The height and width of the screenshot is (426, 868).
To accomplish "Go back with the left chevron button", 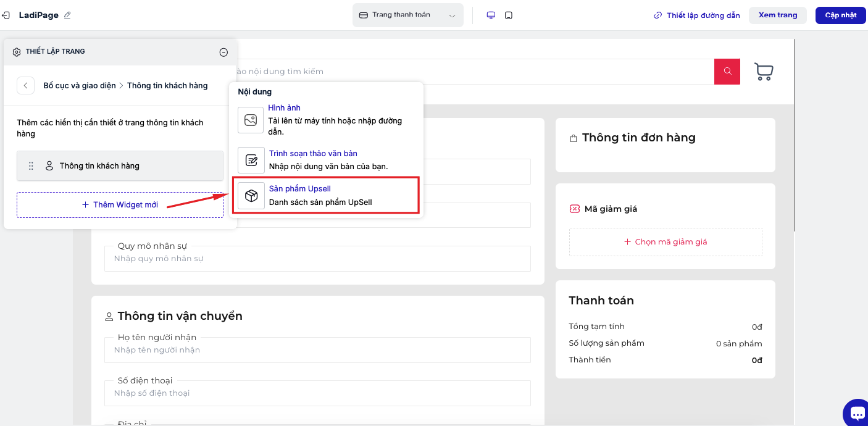I will click(25, 86).
